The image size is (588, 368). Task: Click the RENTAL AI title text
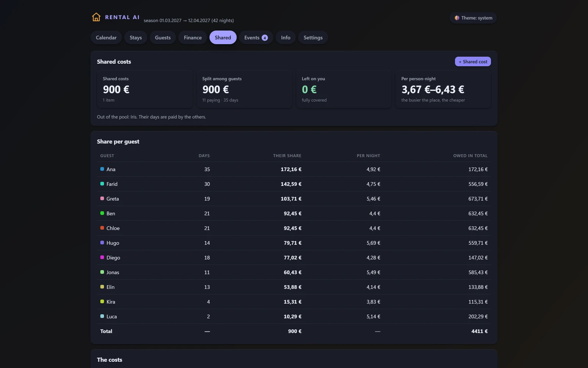[122, 17]
